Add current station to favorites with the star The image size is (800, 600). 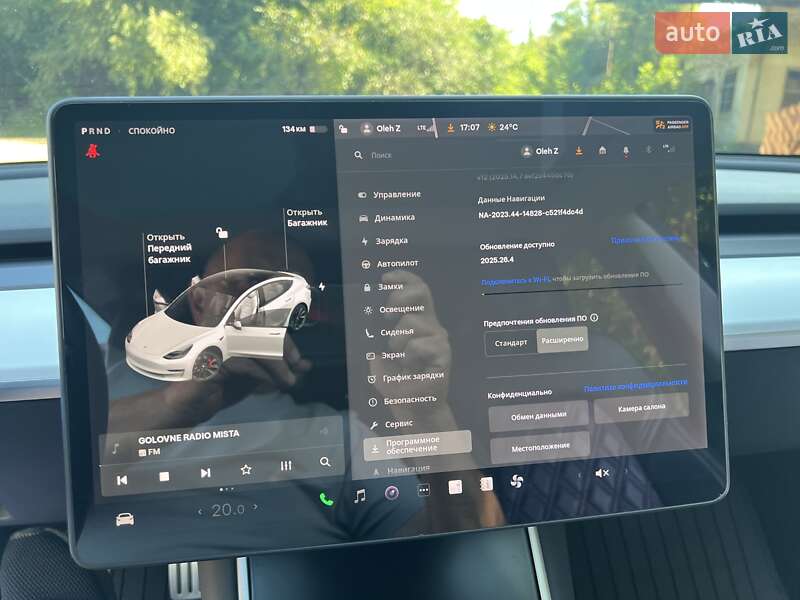(x=245, y=469)
